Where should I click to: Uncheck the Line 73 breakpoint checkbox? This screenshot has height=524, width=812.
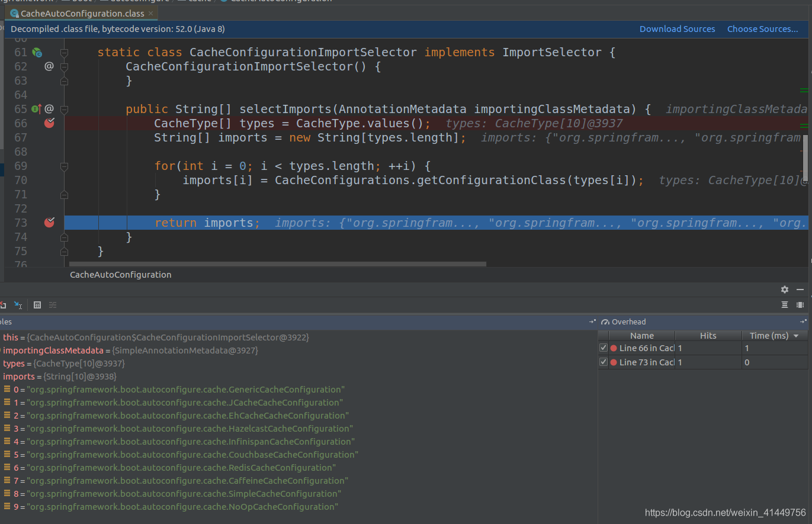604,362
